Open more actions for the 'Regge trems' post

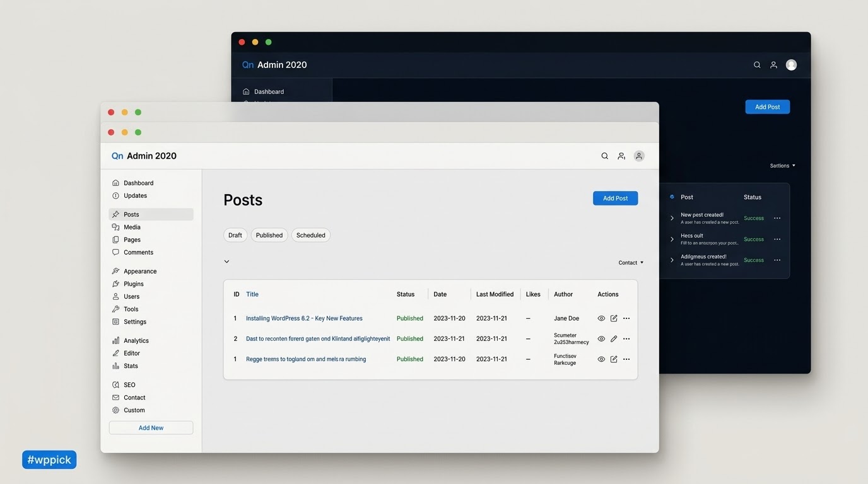click(626, 359)
